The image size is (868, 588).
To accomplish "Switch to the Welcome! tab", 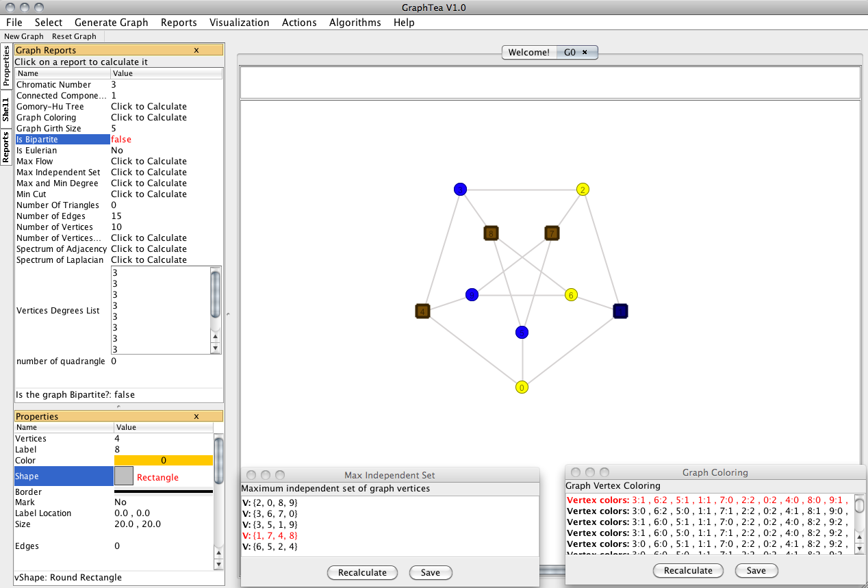I will pyautogui.click(x=528, y=52).
